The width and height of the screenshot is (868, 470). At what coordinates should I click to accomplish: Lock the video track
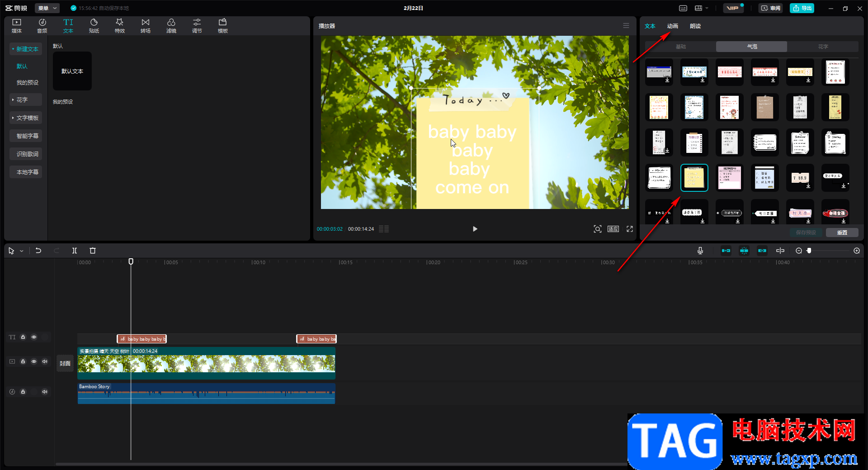coord(23,361)
